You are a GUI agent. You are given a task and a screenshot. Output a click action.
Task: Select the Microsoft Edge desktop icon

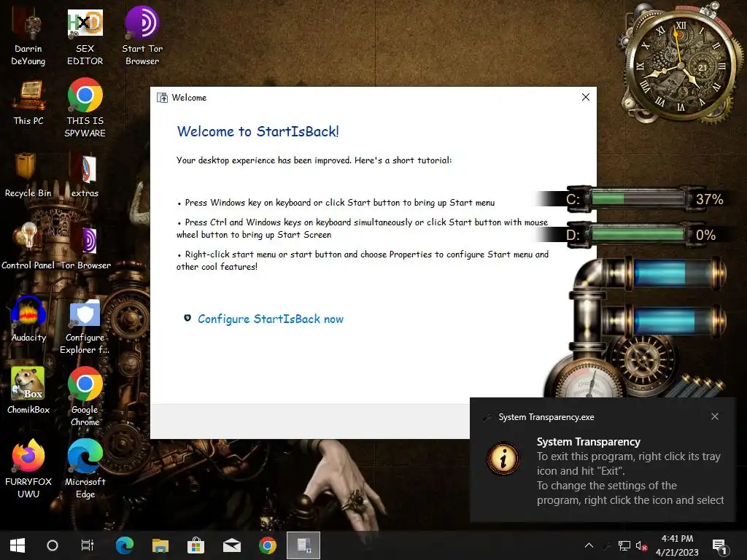pyautogui.click(x=85, y=469)
